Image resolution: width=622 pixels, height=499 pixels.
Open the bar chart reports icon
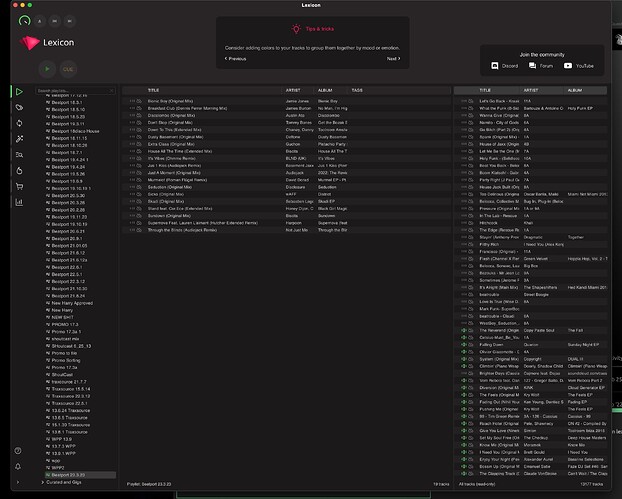click(18, 202)
